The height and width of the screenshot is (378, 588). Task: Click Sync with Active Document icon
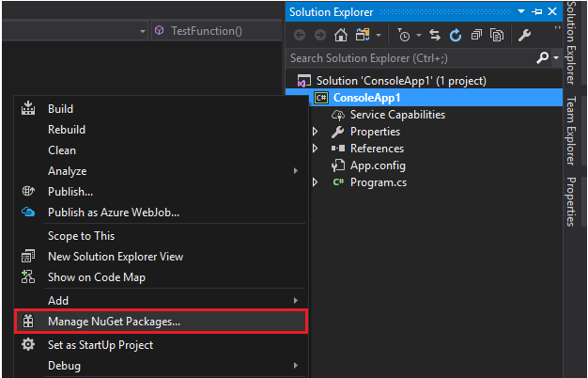[x=436, y=35]
